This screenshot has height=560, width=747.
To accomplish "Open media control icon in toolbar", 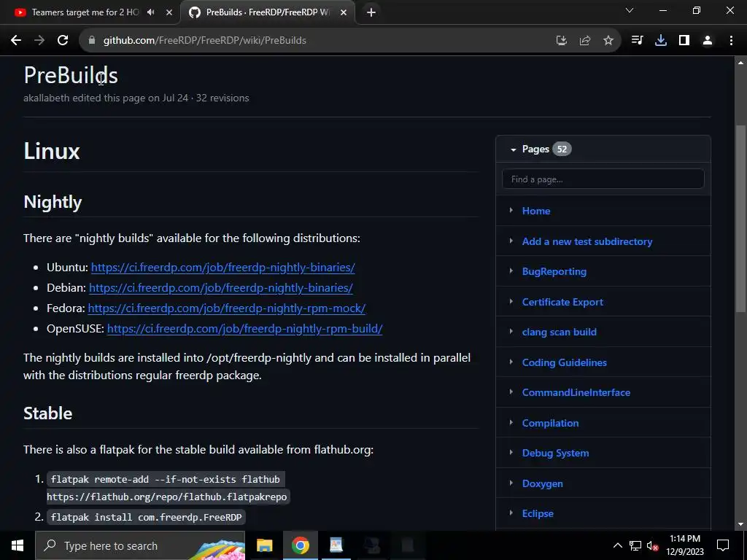I will tap(638, 41).
